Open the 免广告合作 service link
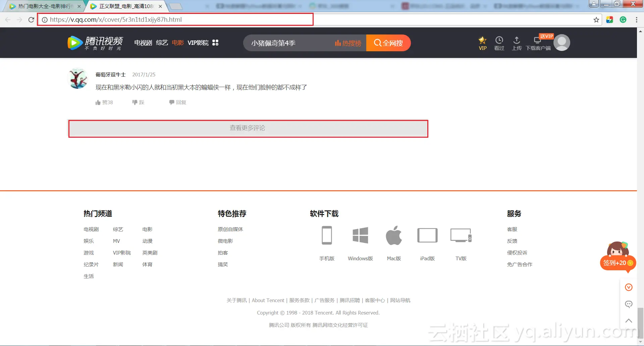This screenshot has height=346, width=644. coord(520,265)
